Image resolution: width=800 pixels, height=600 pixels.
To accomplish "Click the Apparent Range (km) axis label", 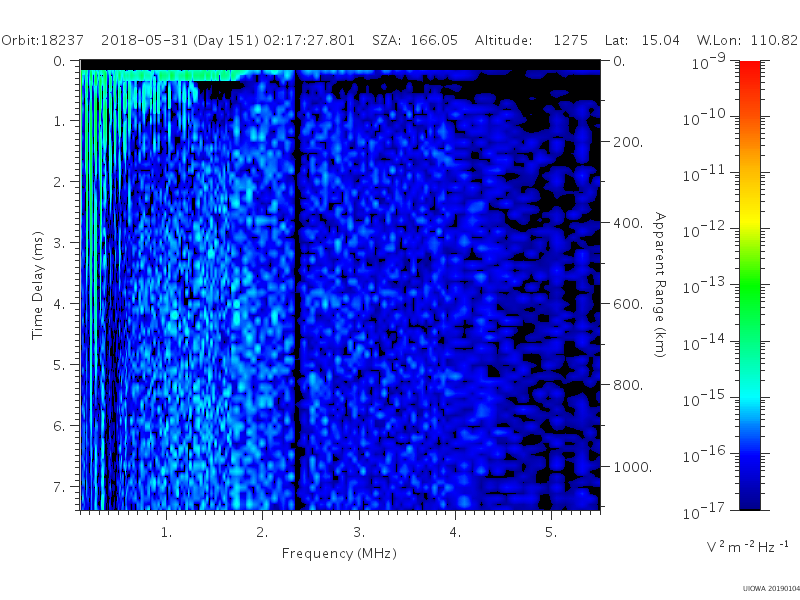I will tap(660, 285).
